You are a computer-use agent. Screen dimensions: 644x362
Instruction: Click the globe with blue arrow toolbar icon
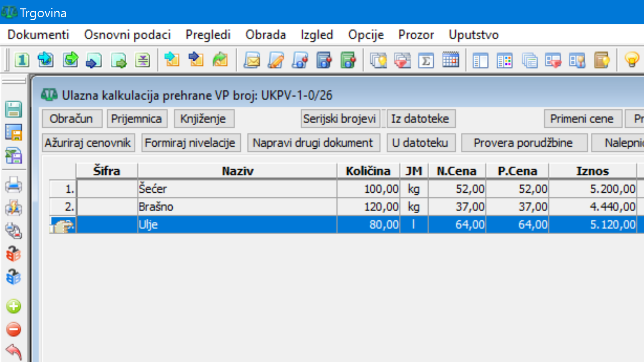tap(45, 60)
